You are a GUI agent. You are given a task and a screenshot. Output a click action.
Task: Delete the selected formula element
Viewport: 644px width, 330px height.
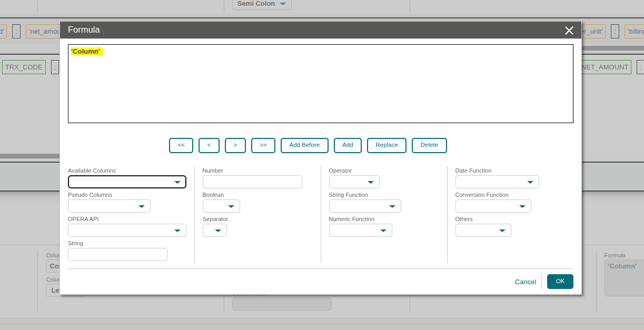[x=429, y=145]
